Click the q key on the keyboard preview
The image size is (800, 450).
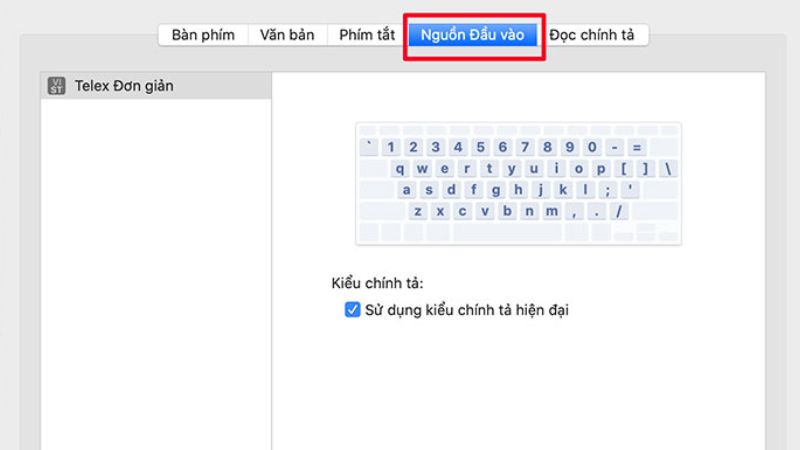pyautogui.click(x=400, y=168)
